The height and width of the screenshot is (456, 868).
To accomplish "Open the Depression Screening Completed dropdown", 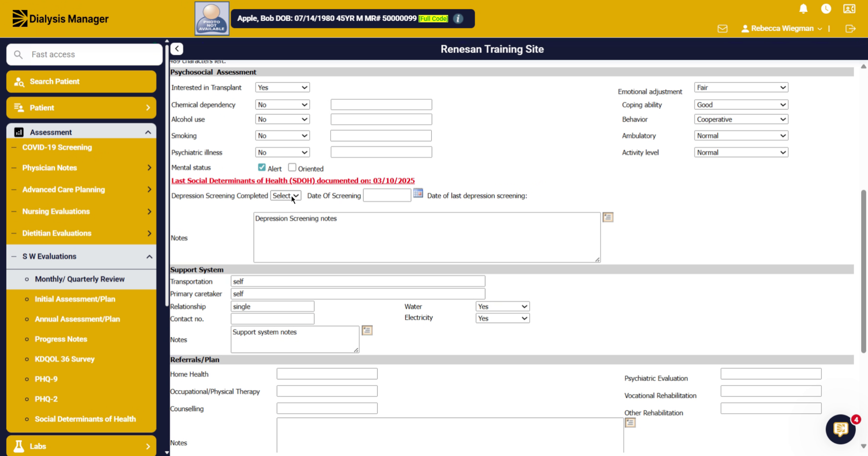I will 286,195.
